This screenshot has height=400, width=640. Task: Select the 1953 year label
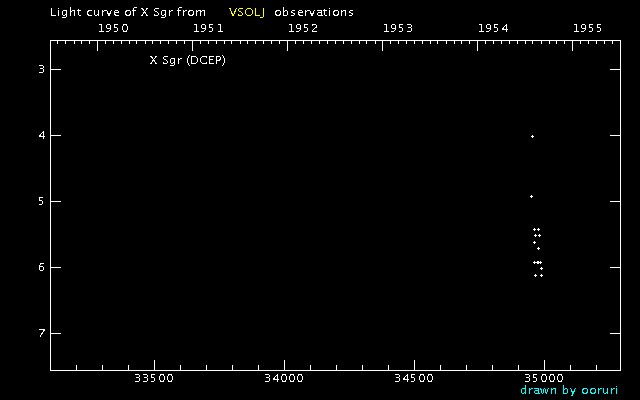398,29
